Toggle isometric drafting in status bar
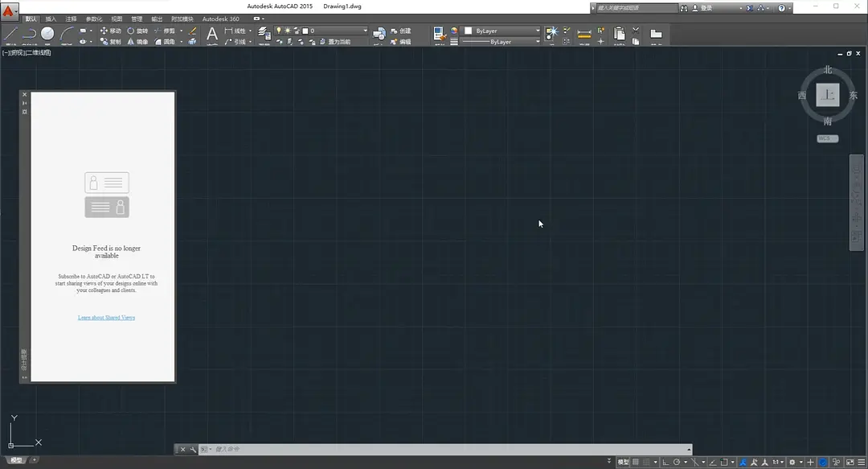The width and height of the screenshot is (868, 469). 694,462
